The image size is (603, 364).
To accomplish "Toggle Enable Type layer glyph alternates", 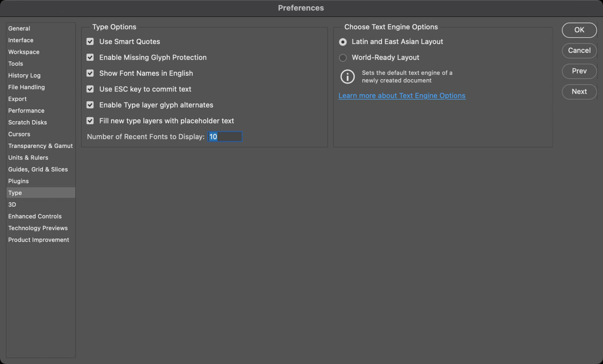I will tap(90, 105).
